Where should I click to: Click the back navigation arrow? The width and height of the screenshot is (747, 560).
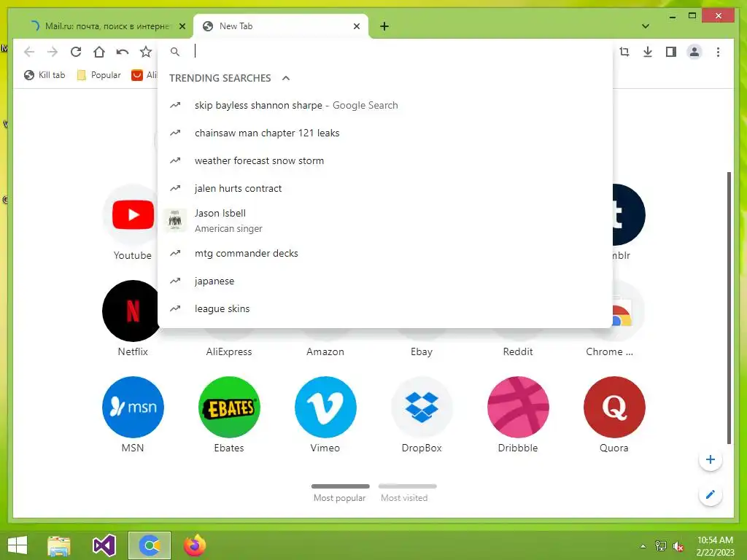[29, 52]
